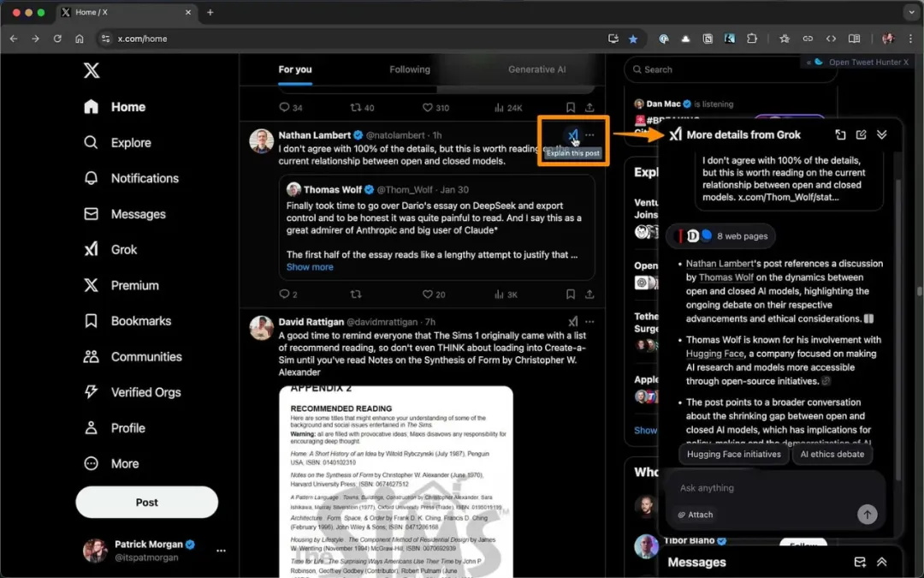Viewport: 924px width, 578px height.
Task: Click Show more on Thomas Wolf's post
Action: (x=310, y=267)
